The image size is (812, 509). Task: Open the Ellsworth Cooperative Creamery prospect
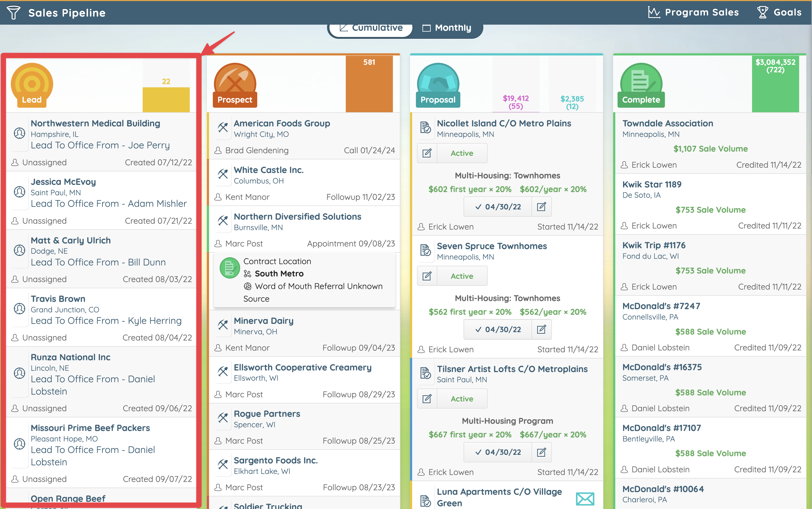(x=303, y=367)
